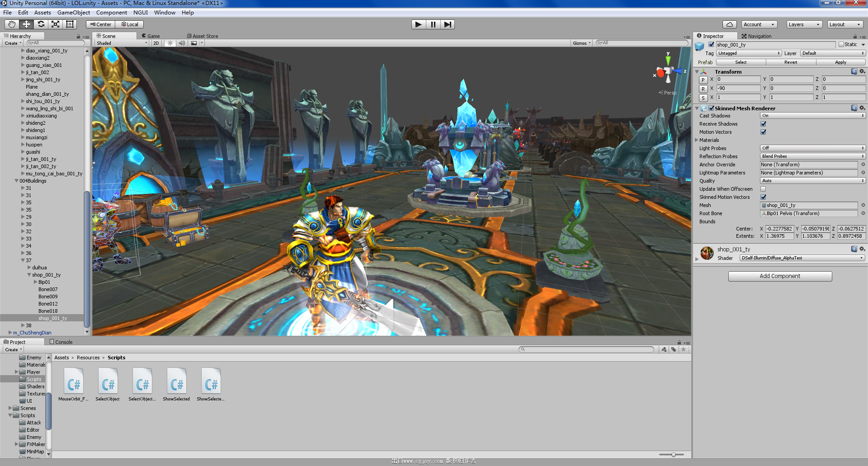Enable Update When Offscreen
Image resolution: width=868 pixels, height=466 pixels.
point(763,189)
